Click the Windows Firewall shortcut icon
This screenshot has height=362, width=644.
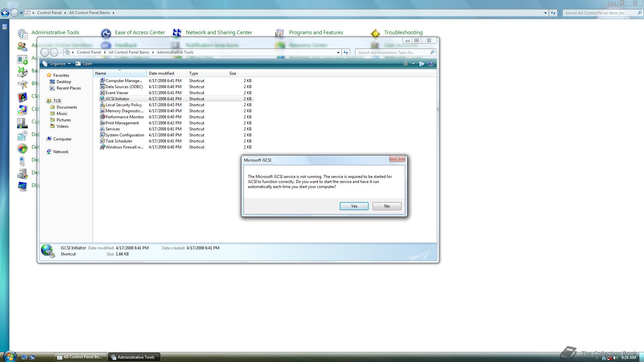coord(102,147)
